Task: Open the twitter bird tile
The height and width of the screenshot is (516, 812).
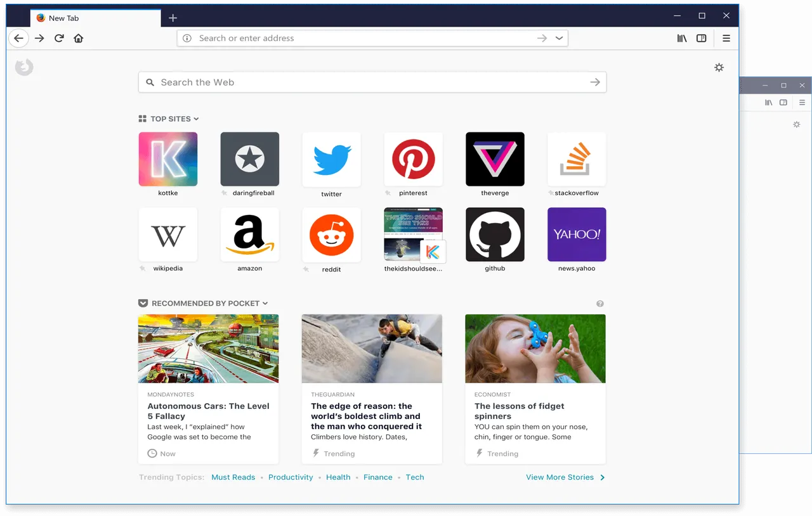Action: [332, 159]
